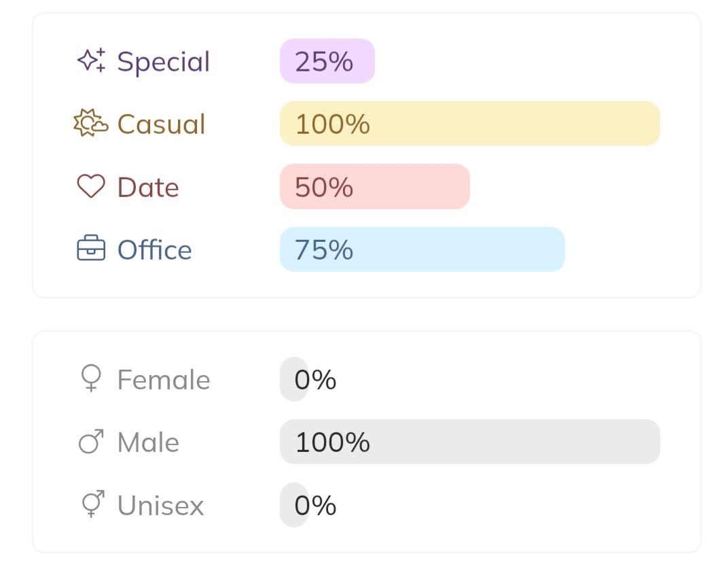Tap the Male text label

click(148, 443)
